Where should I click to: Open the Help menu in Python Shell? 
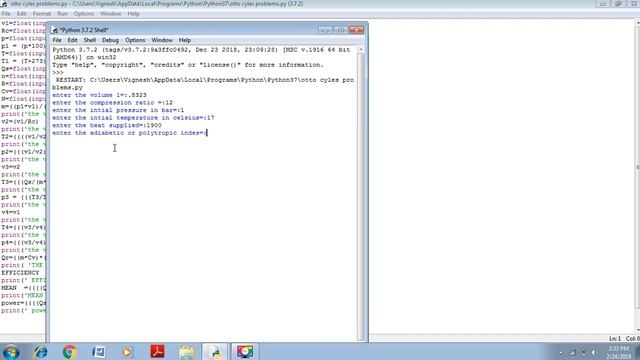pyautogui.click(x=184, y=40)
